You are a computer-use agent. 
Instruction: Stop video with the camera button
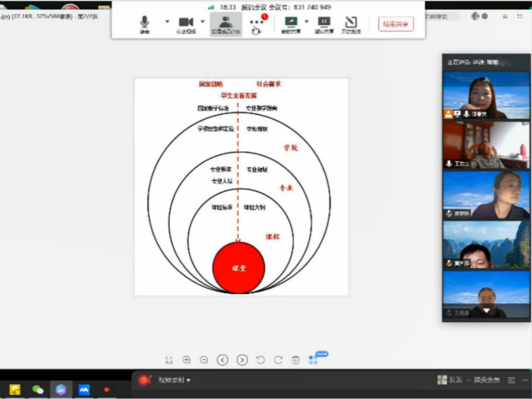coord(186,24)
